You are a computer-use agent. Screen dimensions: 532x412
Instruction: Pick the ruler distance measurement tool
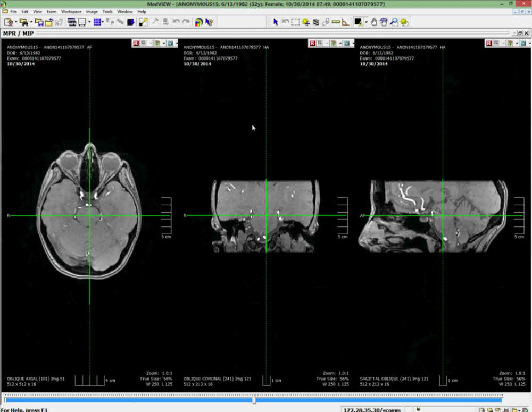(x=335, y=22)
